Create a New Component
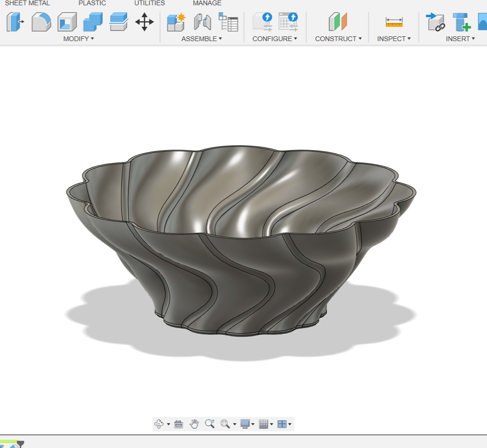487x448 pixels. point(176,22)
